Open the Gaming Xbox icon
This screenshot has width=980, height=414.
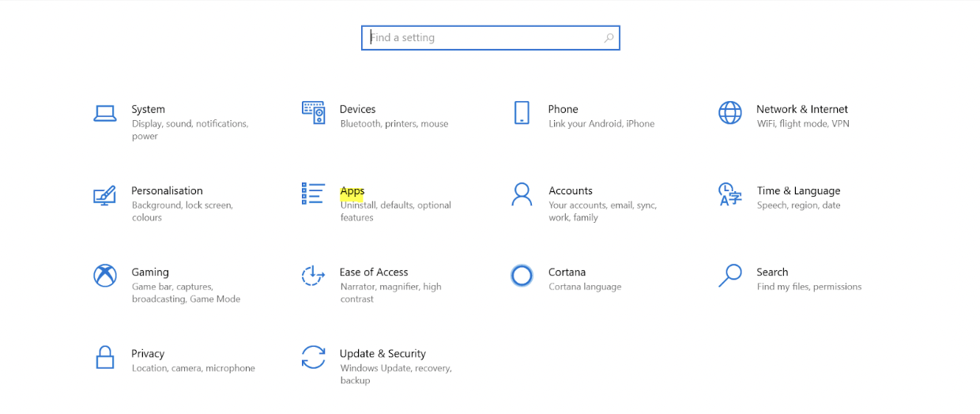click(x=105, y=276)
